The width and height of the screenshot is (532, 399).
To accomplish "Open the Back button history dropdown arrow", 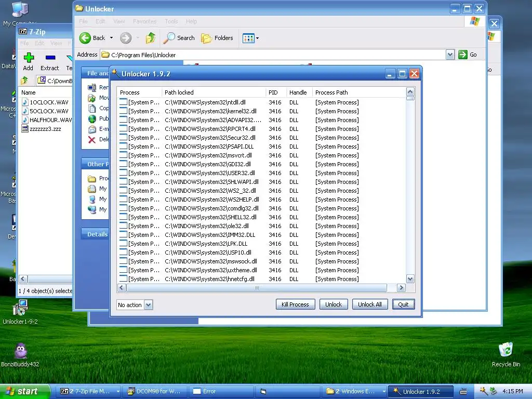I will click(x=111, y=38).
